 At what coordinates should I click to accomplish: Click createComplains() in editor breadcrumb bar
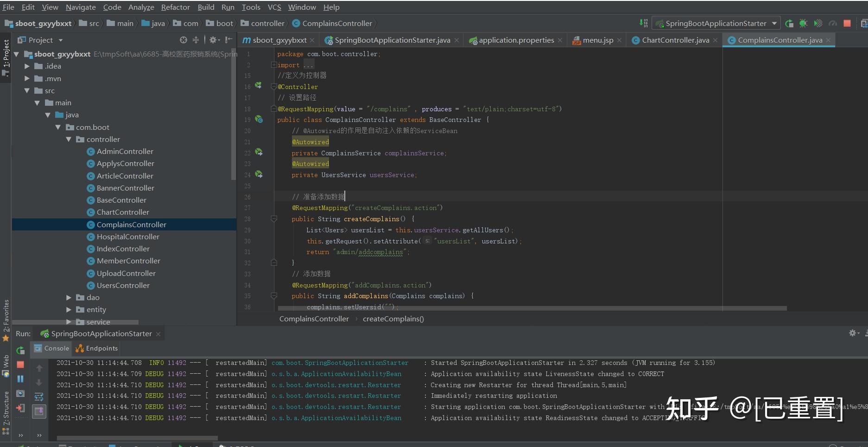tap(393, 319)
